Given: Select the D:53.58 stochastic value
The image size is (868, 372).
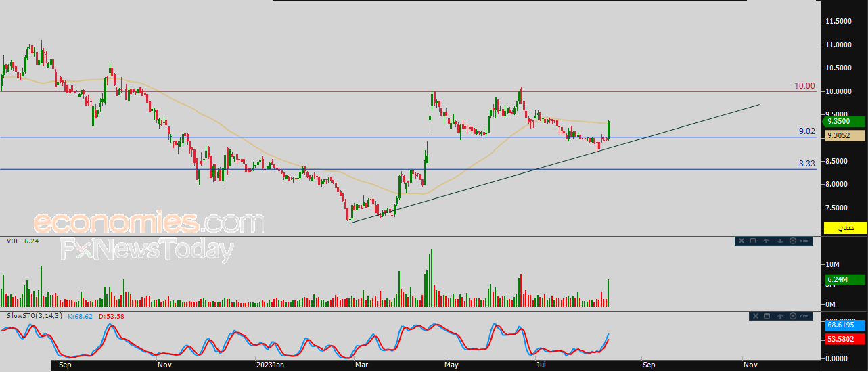Looking at the screenshot, I should pyautogui.click(x=112, y=316).
